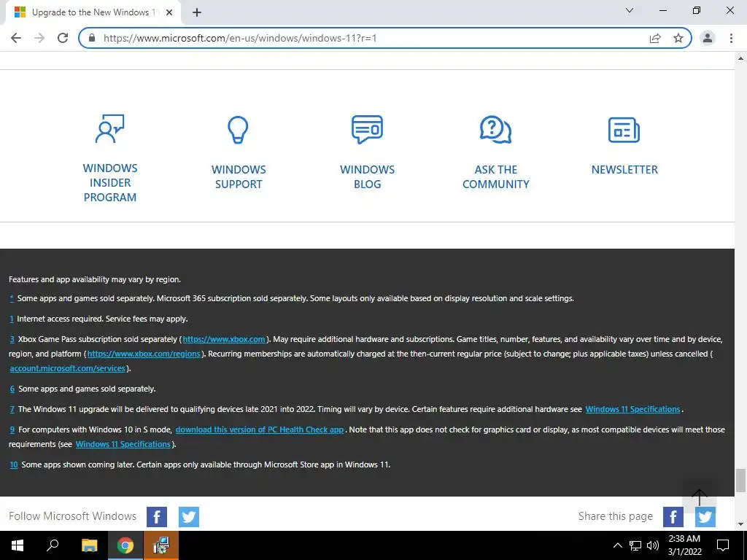Click the asterisk footnote link
This screenshot has width=747, height=560.
12,298
